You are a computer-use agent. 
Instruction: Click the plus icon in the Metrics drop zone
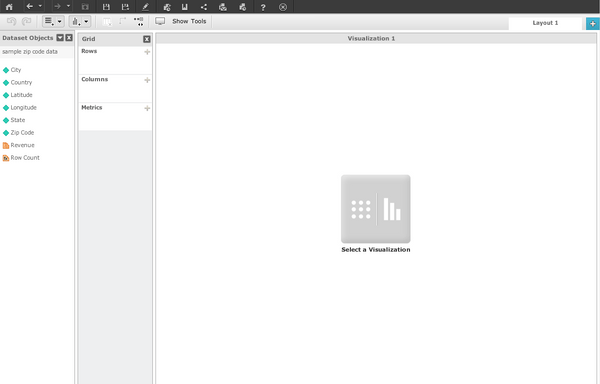(147, 108)
